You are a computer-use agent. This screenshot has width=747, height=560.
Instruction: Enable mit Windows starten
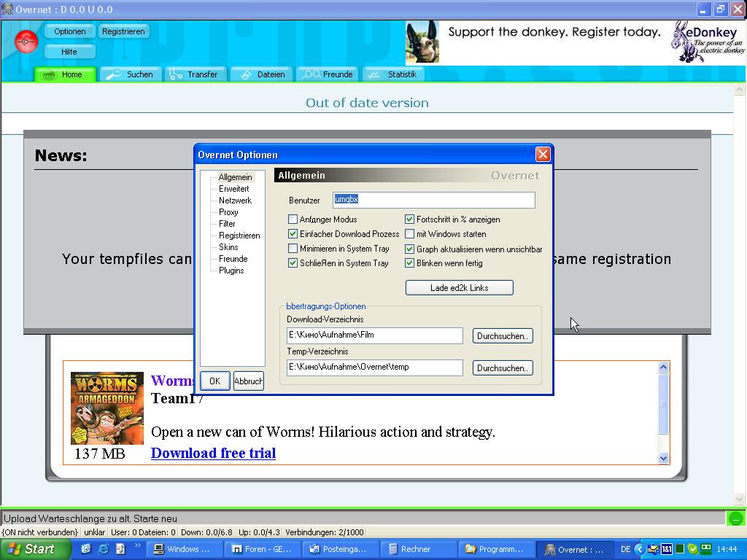coord(410,234)
